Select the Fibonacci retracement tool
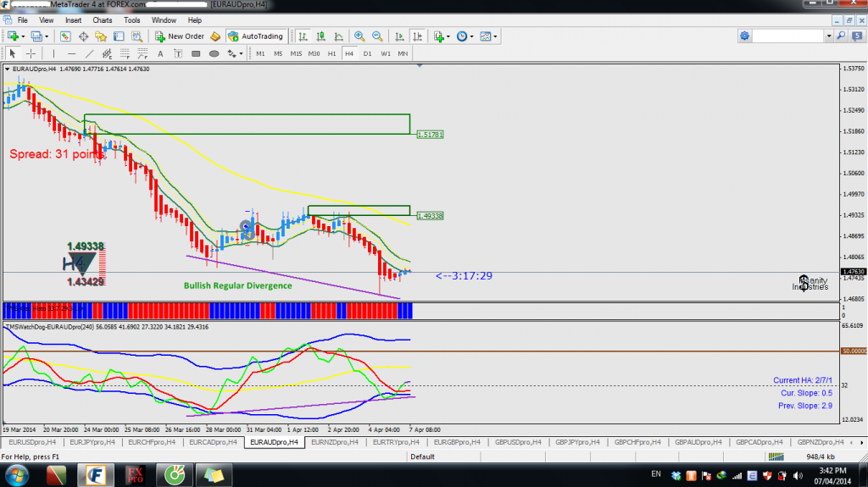This screenshot has height=487, width=868. [x=125, y=53]
